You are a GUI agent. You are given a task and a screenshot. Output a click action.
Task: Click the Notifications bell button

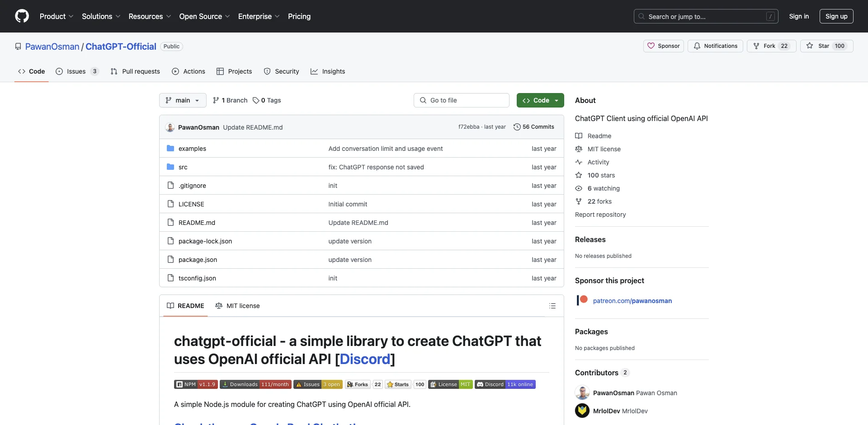tap(715, 46)
